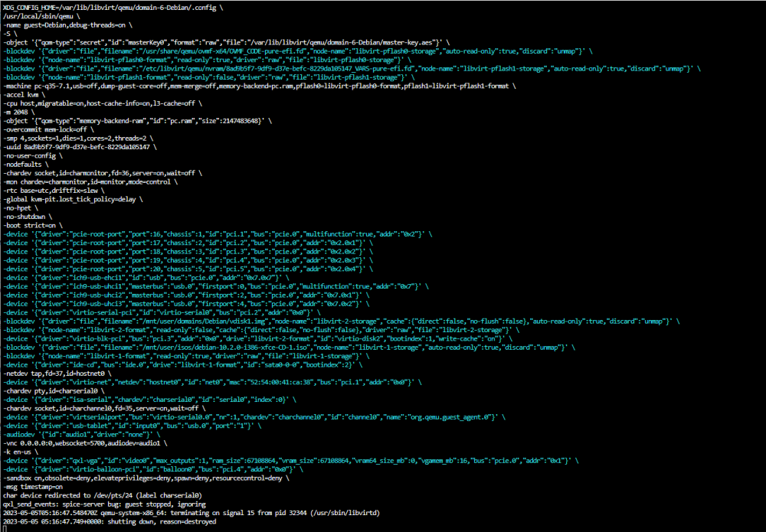Click the '-S \' option line
This screenshot has height=532, width=766.
coord(10,34)
